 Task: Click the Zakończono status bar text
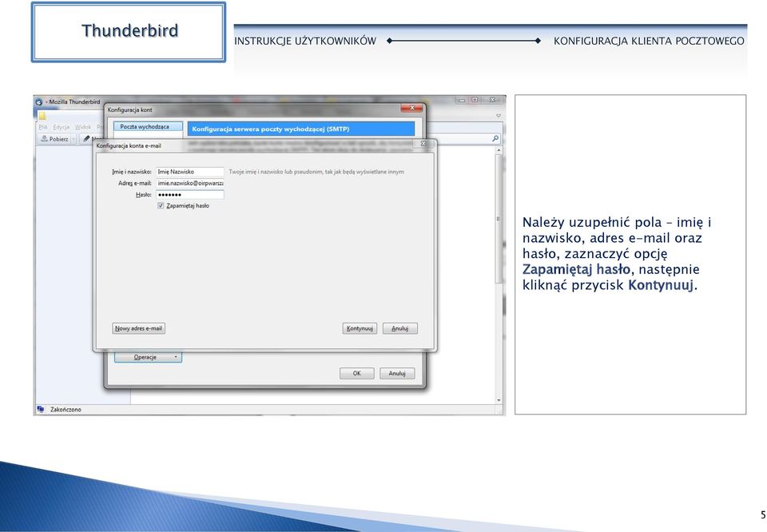(66, 409)
